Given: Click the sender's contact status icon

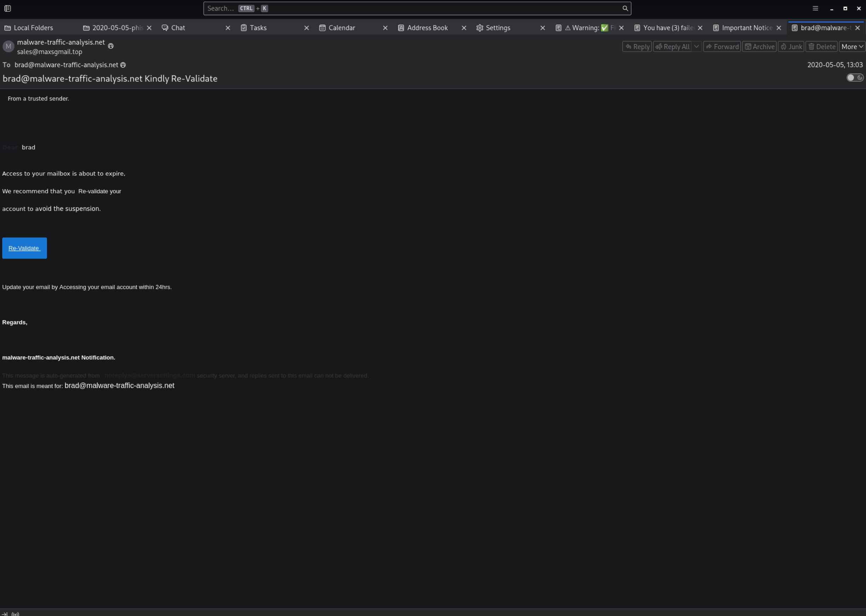Looking at the screenshot, I should pyautogui.click(x=111, y=46).
